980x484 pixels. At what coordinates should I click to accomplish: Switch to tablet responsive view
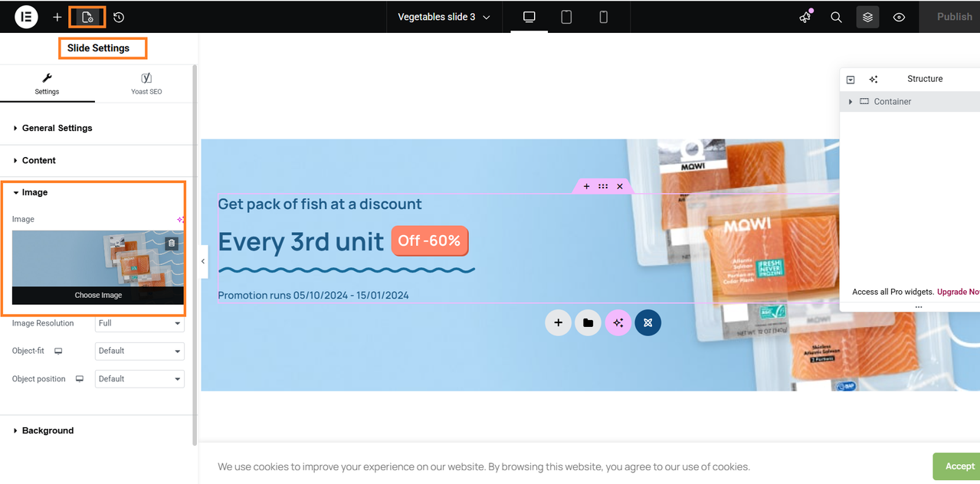click(x=566, y=17)
